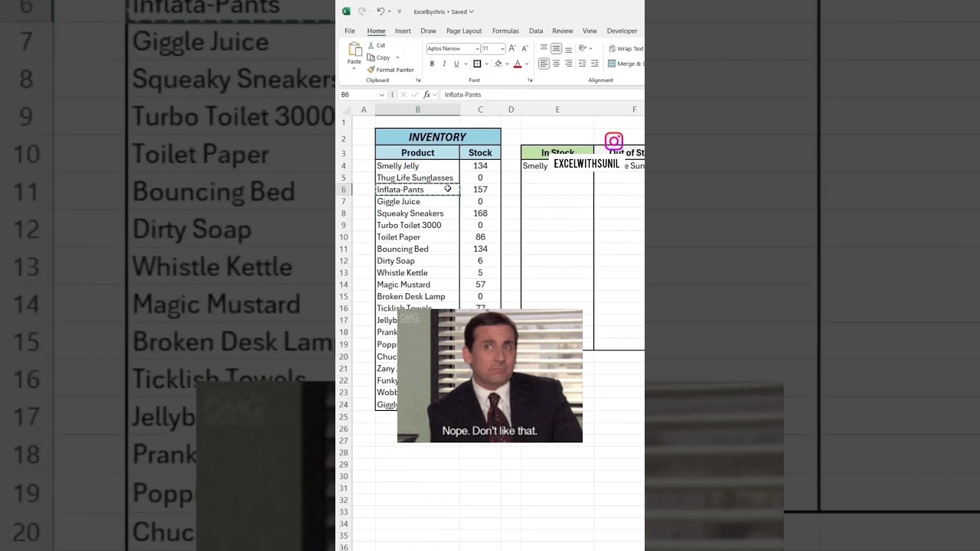Switch to the Developer tab
The width and height of the screenshot is (980, 551).
point(622,31)
